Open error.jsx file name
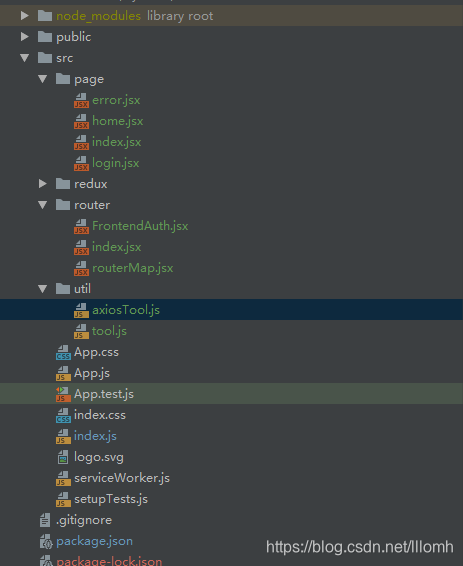 pyautogui.click(x=116, y=100)
